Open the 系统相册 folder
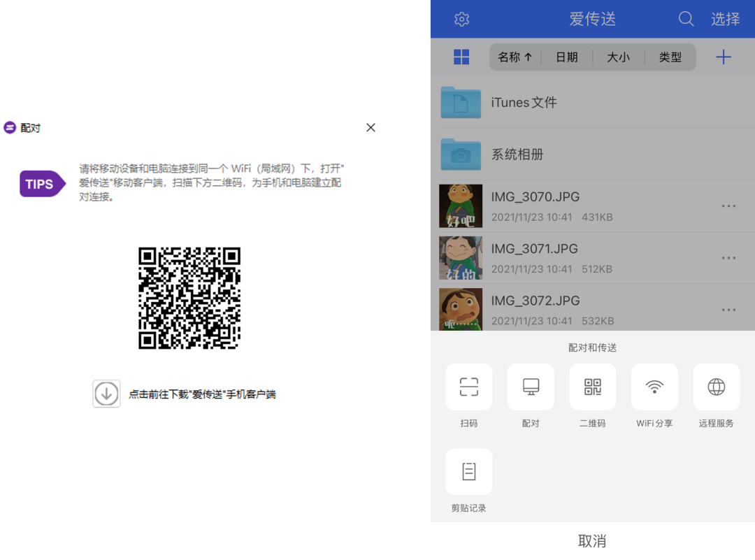Screen dimensions: 755x560 click(x=593, y=154)
